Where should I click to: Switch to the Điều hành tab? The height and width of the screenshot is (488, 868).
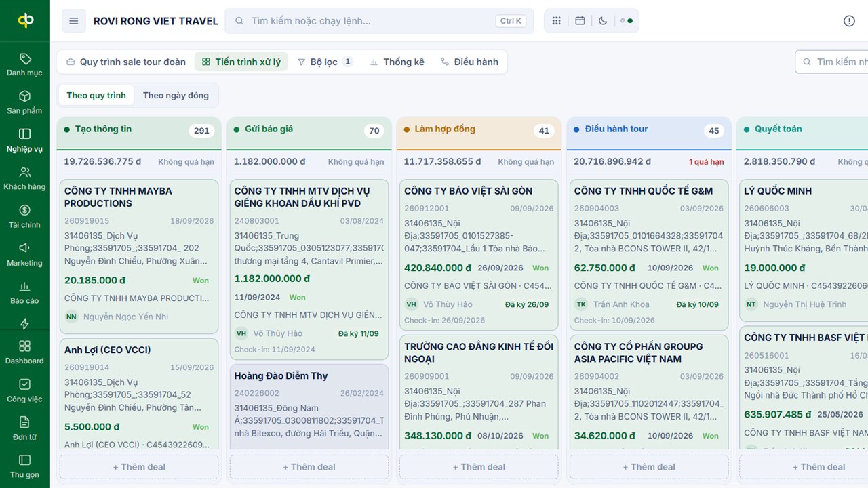click(469, 62)
